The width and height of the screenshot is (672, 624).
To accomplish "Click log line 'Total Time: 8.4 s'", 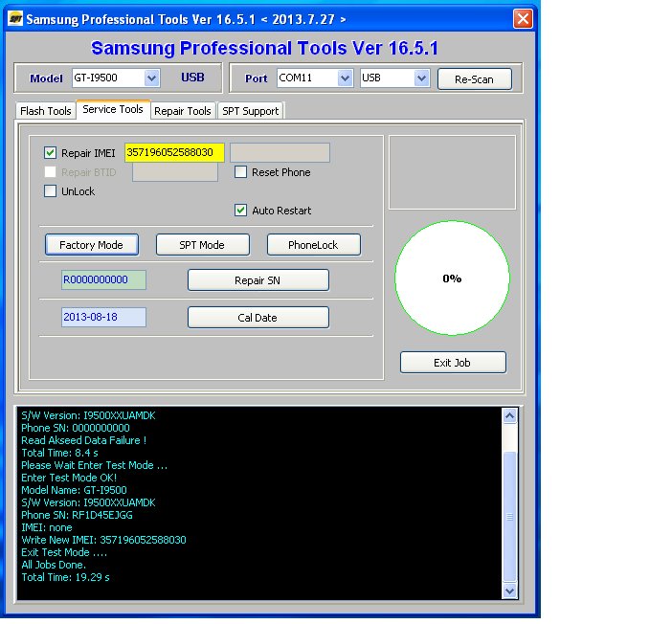I will point(59,453).
